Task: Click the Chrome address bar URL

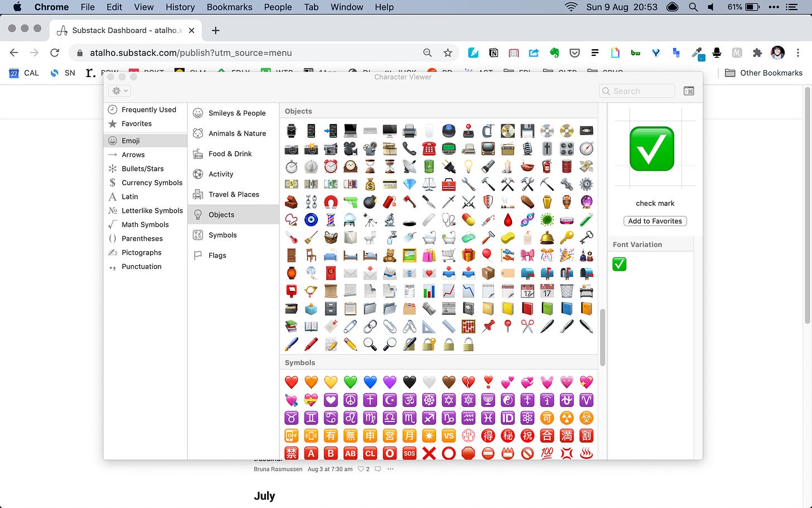Action: pos(191,52)
